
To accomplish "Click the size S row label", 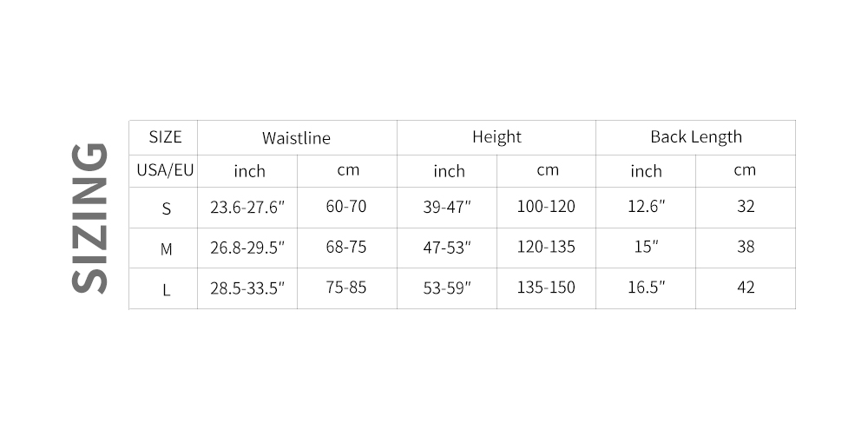I will point(166,208).
